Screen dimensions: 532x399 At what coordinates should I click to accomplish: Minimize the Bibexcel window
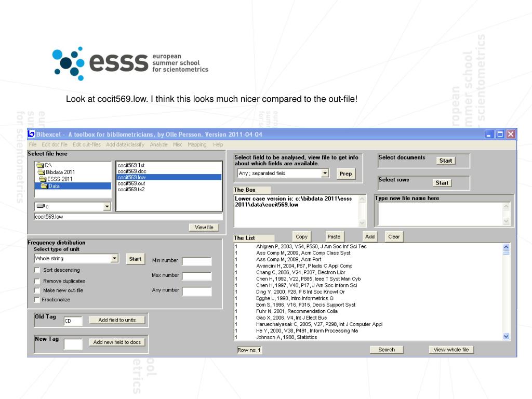(489, 135)
